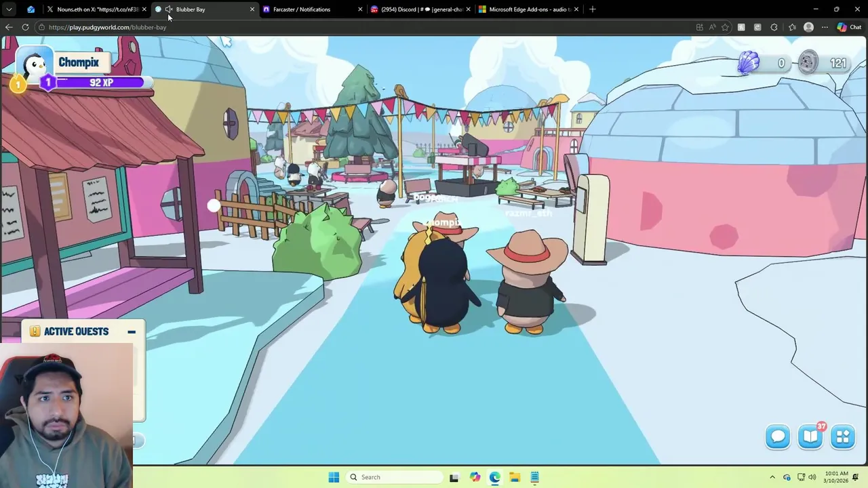
Task: Open Task View on the taskbar
Action: (454, 477)
